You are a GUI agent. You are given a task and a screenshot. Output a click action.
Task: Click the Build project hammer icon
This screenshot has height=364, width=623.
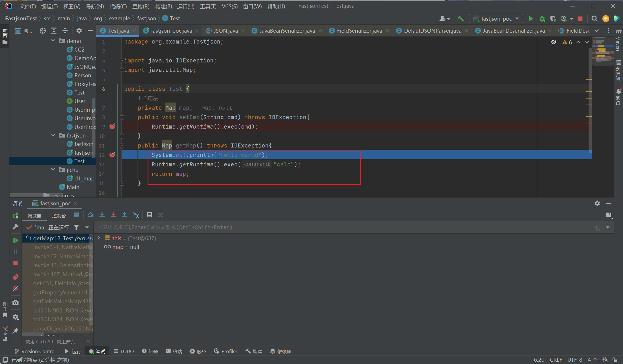pyautogui.click(x=461, y=19)
